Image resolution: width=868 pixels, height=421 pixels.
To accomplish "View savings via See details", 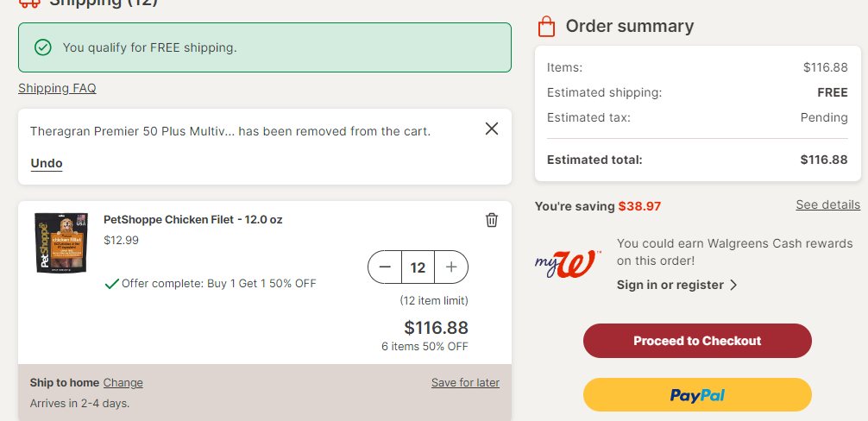I will point(828,204).
